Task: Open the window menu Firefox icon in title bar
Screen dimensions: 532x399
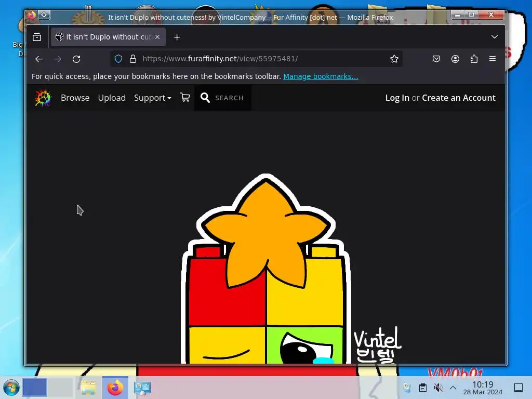Action: pyautogui.click(x=32, y=15)
